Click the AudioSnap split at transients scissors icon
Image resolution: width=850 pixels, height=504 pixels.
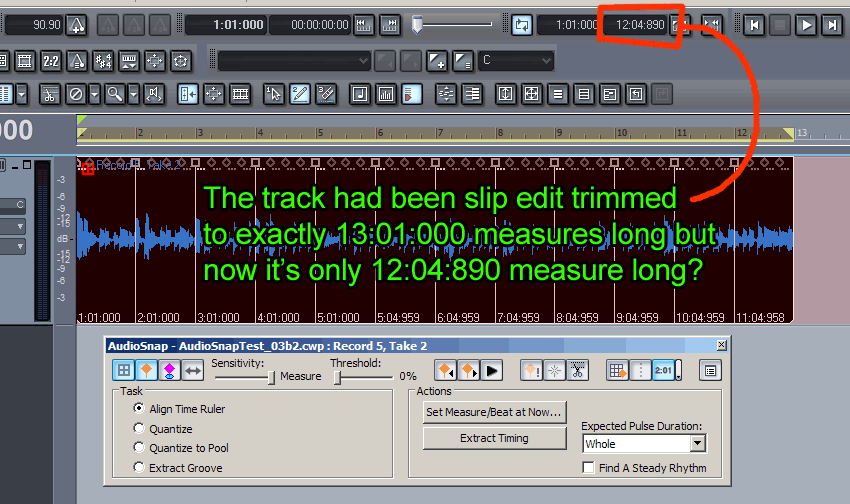[577, 371]
